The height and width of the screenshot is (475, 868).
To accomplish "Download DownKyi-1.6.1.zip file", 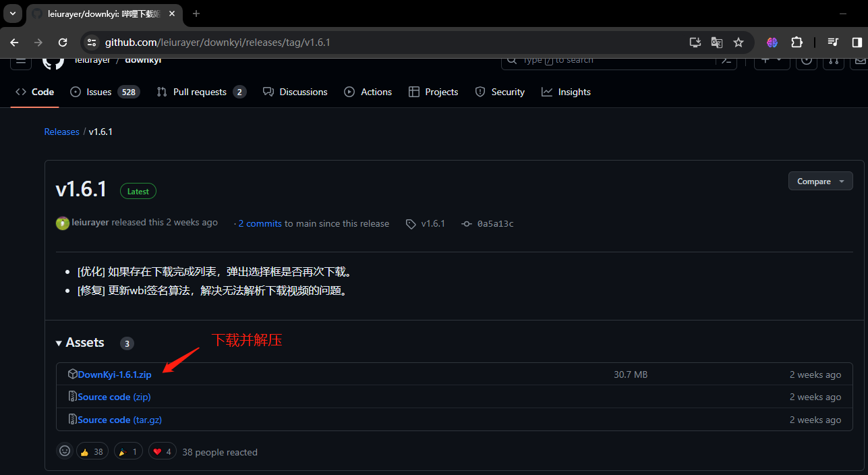I will pos(115,374).
